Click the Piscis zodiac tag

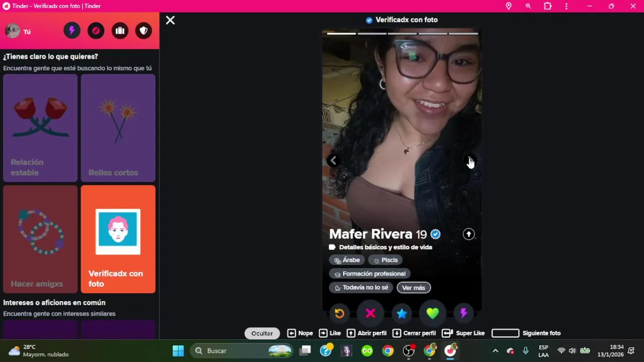(x=385, y=260)
